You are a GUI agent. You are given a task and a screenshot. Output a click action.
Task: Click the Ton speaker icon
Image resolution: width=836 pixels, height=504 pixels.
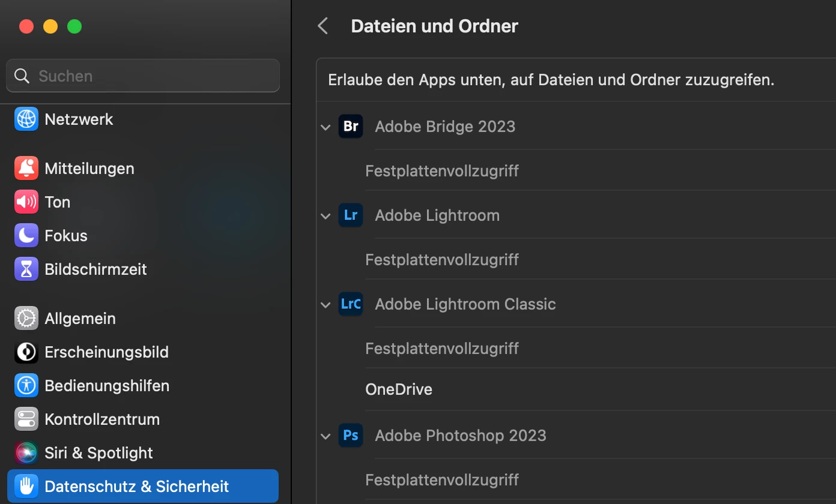coord(26,202)
